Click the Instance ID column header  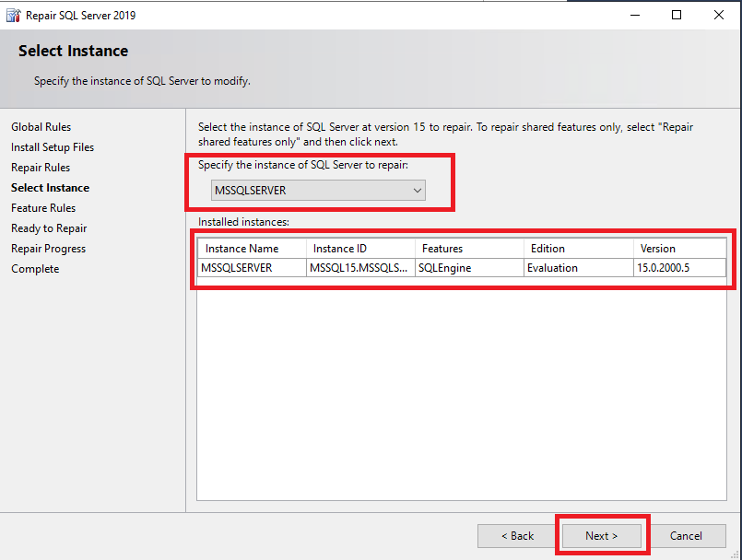[x=360, y=249]
